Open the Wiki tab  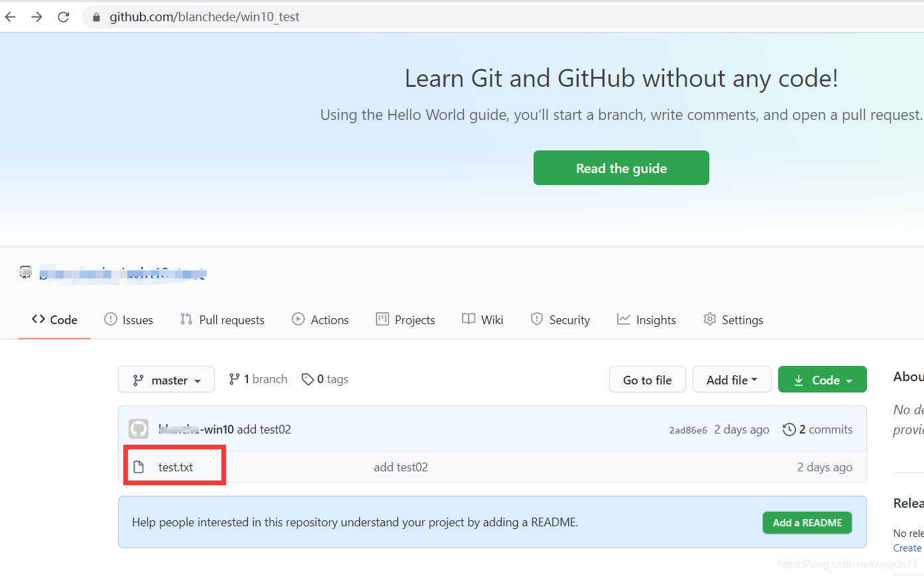[483, 319]
